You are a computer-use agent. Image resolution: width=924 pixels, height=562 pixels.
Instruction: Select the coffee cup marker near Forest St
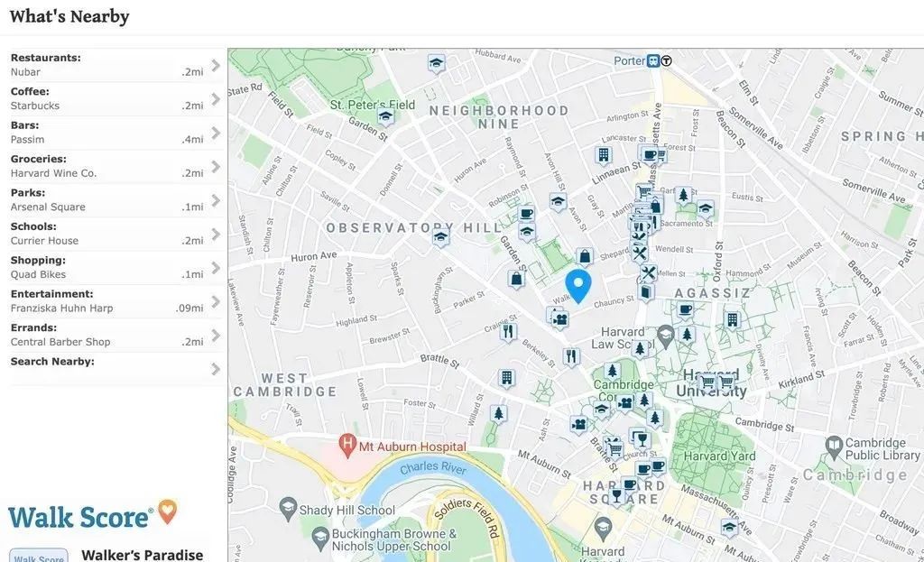pos(650,155)
